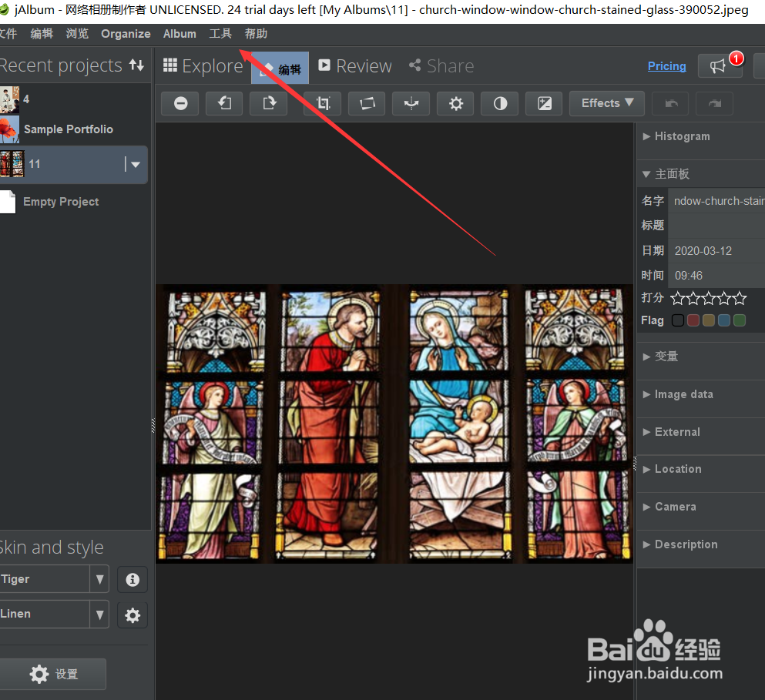
Task: Select the Crop tool
Action: pos(323,103)
